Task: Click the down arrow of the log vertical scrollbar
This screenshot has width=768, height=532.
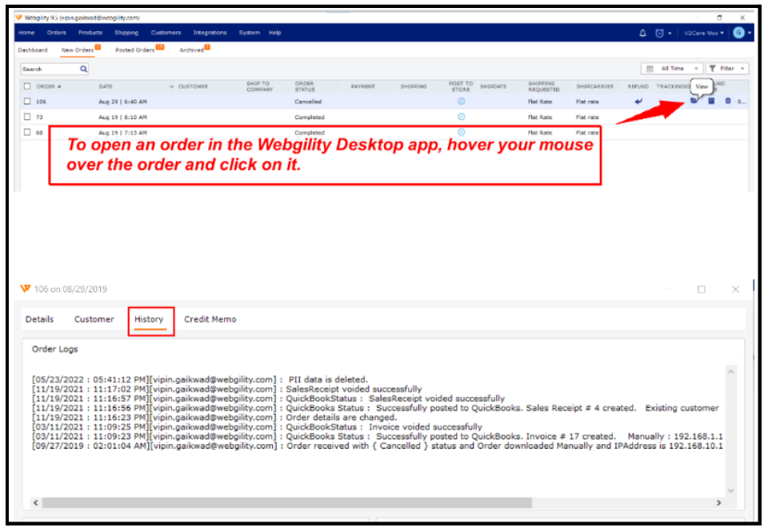Action: point(730,490)
